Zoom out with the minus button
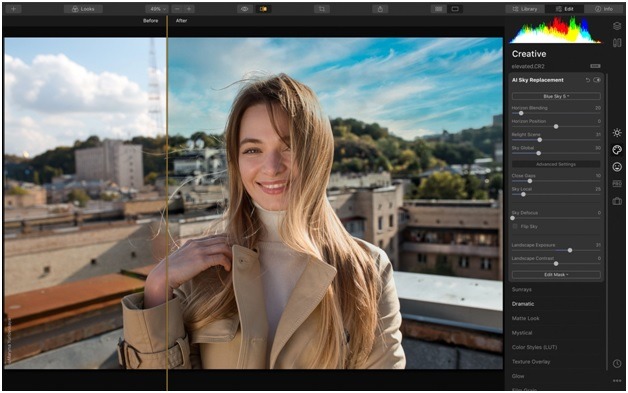Screen dimensions: 628x393 tap(177, 9)
